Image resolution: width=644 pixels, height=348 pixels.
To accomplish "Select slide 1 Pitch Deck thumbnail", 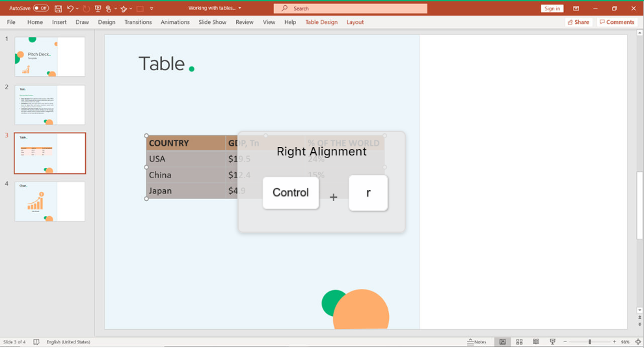I will click(49, 57).
